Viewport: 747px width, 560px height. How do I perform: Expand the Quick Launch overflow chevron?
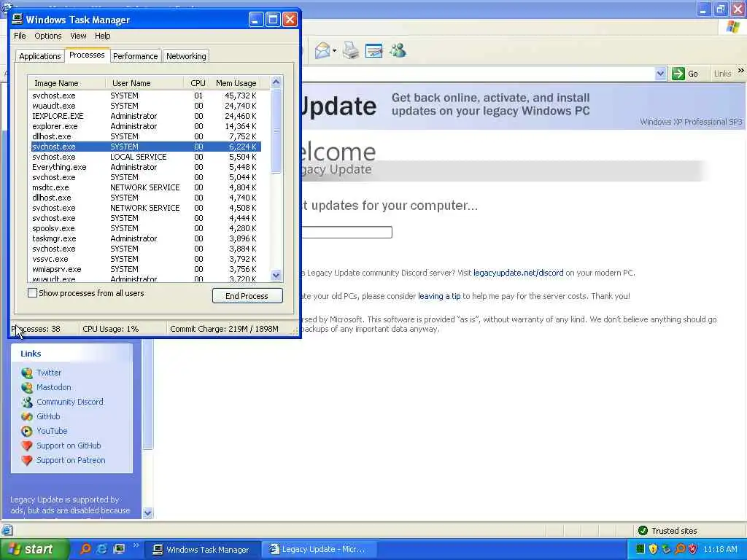(135, 545)
